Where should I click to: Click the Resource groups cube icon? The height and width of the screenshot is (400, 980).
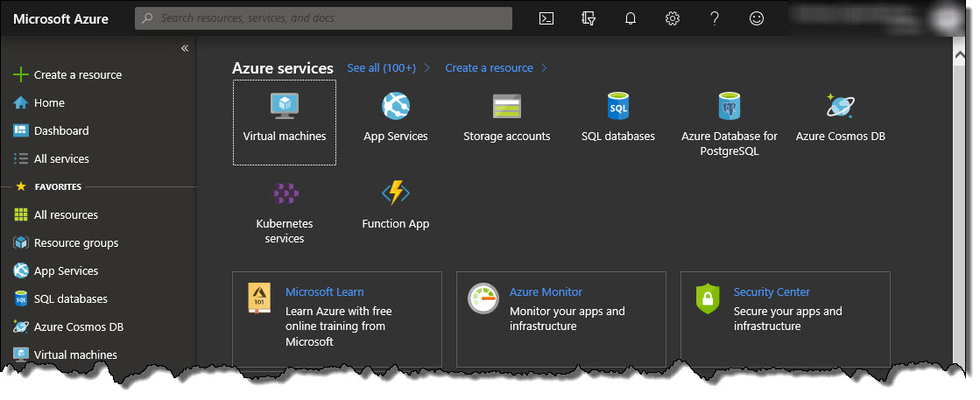coord(21,242)
